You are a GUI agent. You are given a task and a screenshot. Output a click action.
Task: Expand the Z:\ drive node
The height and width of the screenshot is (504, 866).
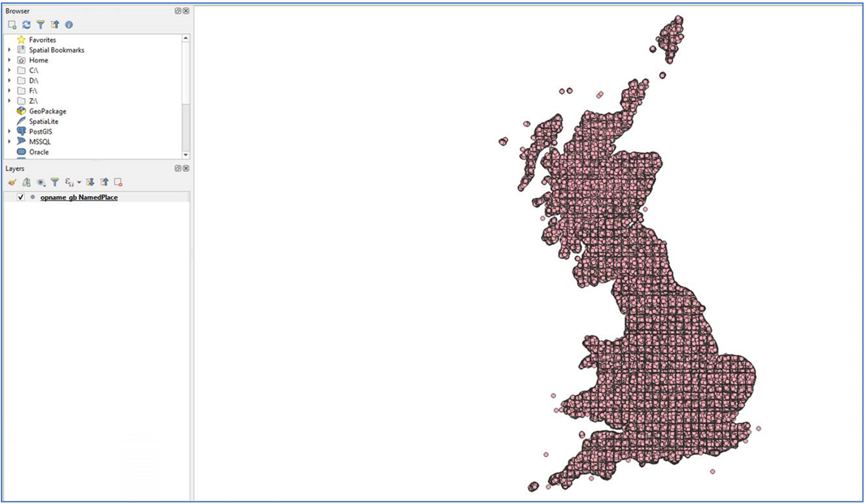coord(9,101)
